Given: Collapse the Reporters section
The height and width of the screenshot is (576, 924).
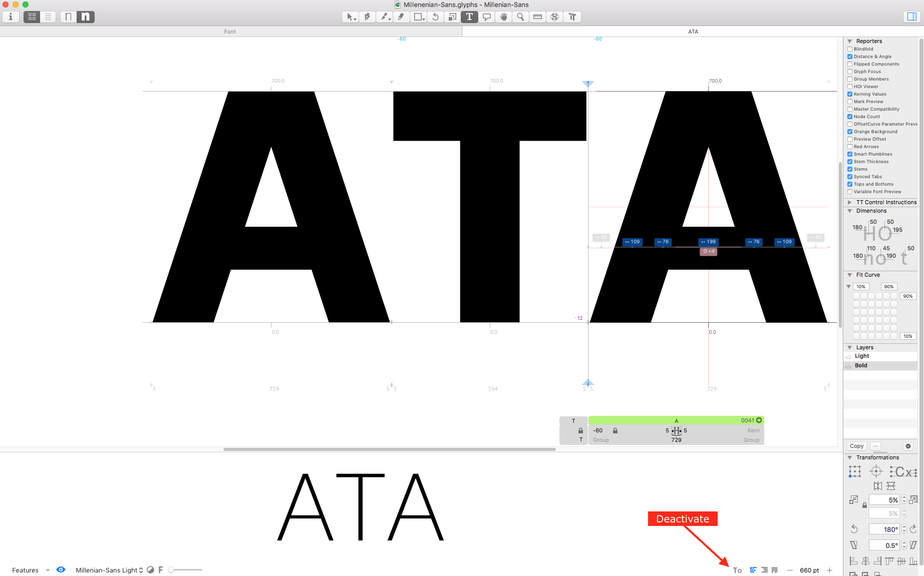Looking at the screenshot, I should [849, 41].
